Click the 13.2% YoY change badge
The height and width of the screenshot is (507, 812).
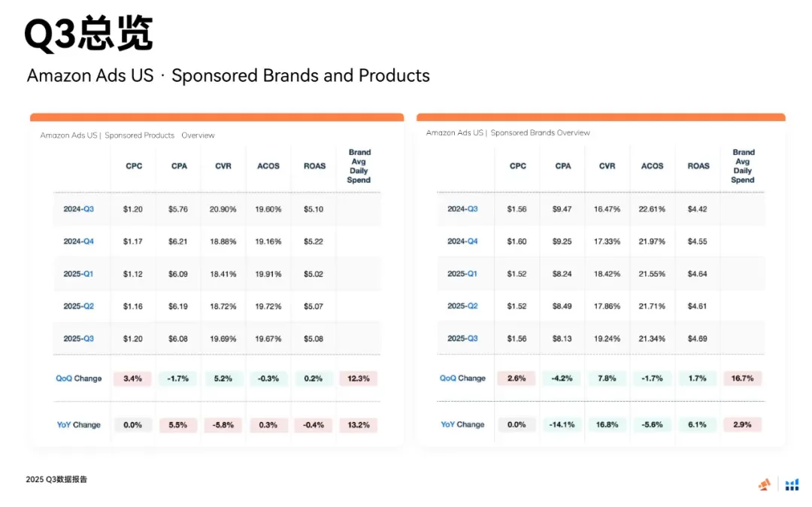pos(359,425)
